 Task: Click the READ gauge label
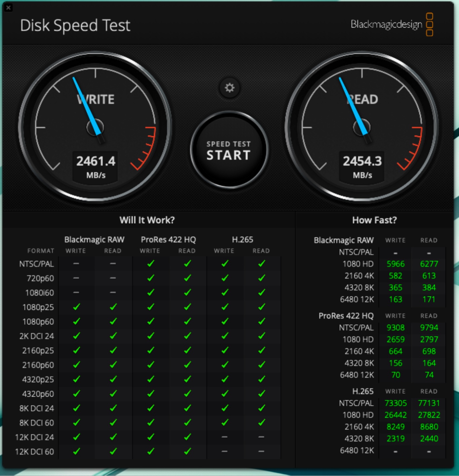[362, 100]
